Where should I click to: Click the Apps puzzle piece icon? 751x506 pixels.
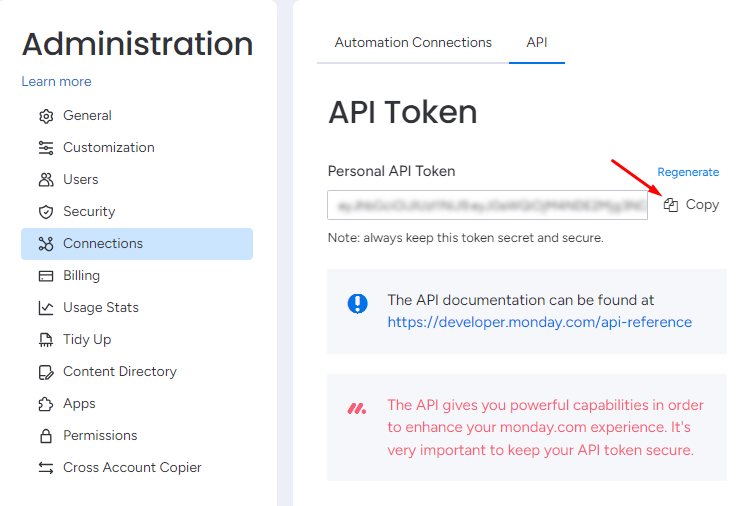(x=45, y=404)
